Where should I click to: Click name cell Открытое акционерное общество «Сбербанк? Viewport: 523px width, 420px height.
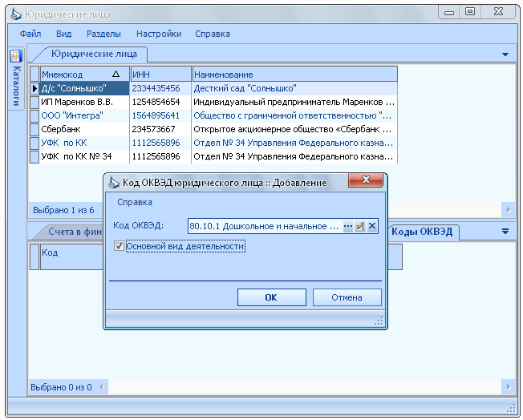click(x=294, y=129)
